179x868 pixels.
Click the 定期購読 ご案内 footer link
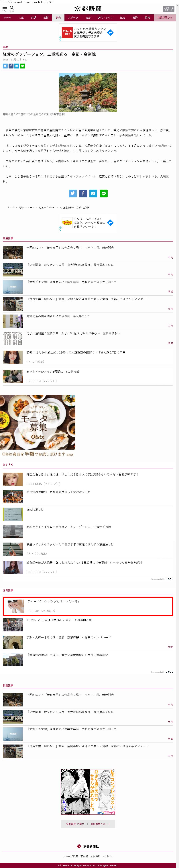click(x=75, y=824)
